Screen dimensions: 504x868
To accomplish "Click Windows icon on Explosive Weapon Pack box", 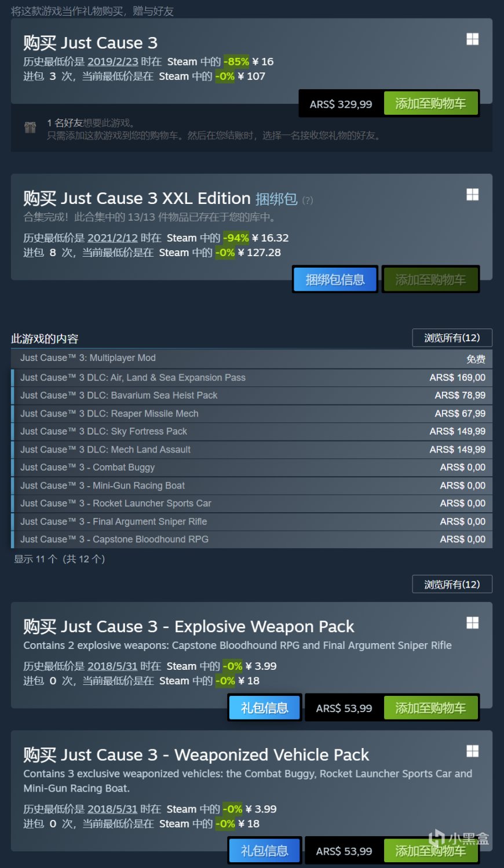I will tap(473, 623).
